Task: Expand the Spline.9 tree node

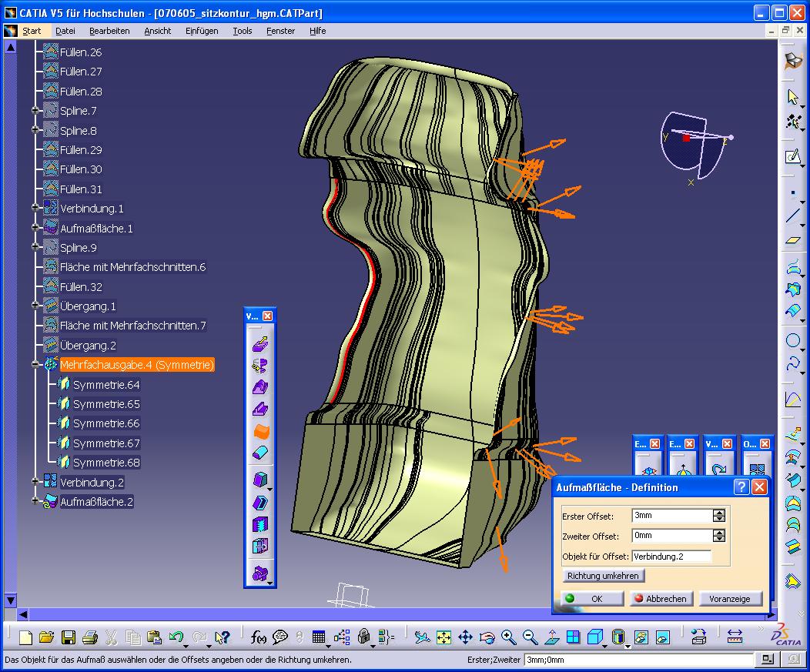Action: tap(35, 247)
